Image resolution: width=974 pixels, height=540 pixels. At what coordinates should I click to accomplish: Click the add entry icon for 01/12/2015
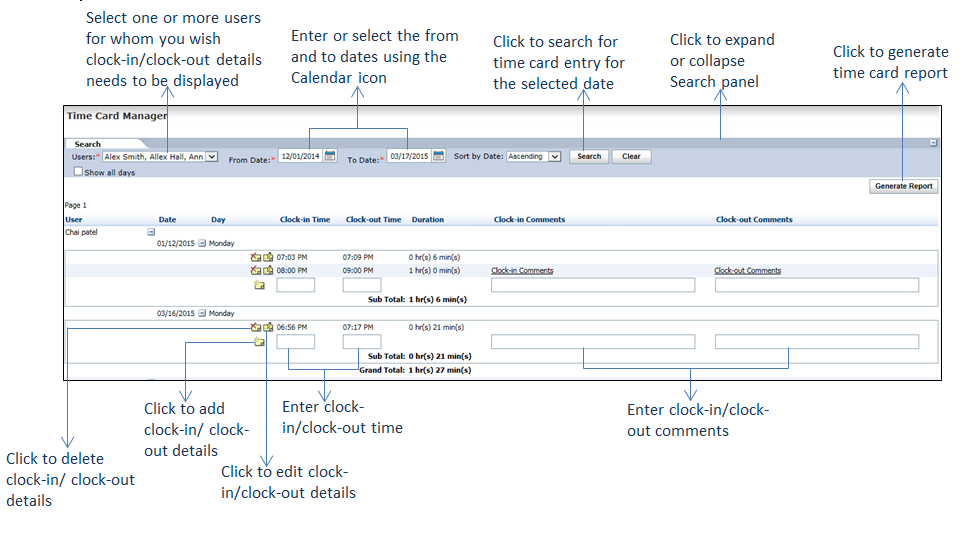259,285
